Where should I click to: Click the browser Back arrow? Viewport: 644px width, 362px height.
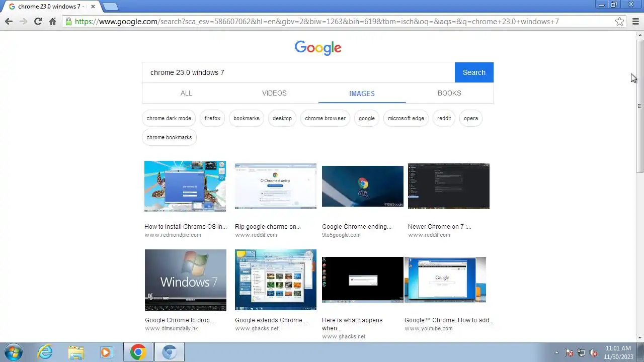9,21
